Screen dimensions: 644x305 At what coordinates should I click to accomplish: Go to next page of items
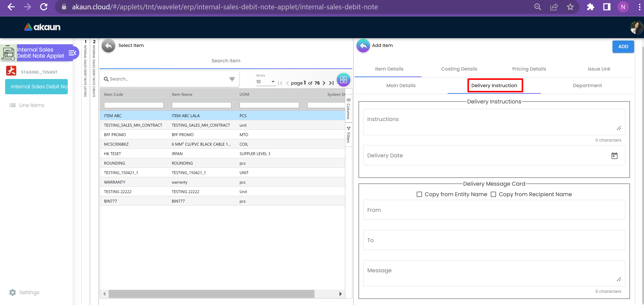(324, 83)
